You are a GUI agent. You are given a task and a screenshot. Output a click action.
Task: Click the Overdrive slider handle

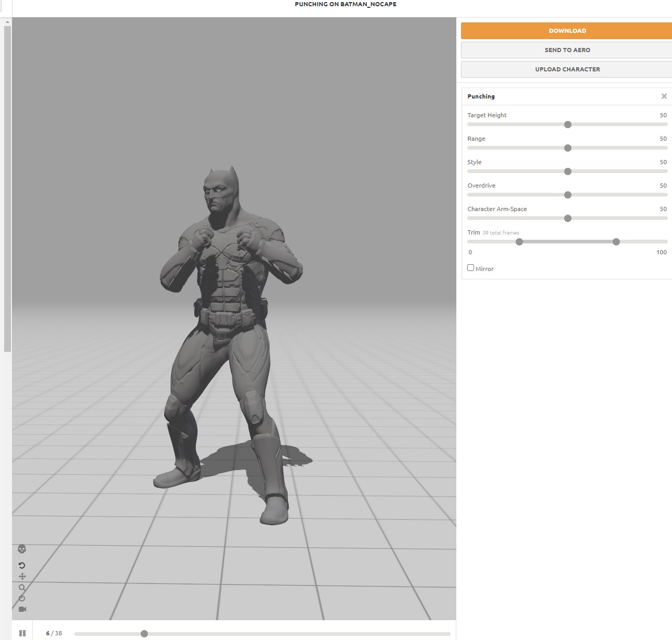(x=568, y=195)
